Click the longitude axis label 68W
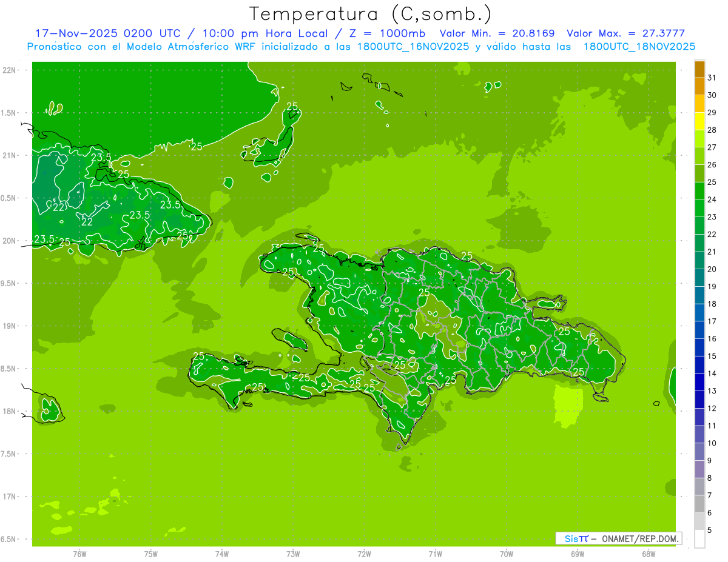 [x=649, y=554]
